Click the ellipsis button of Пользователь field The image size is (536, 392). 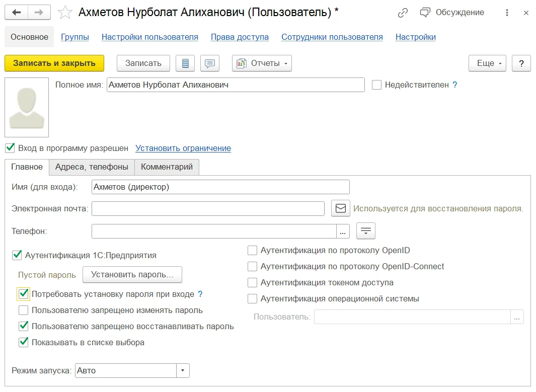pyautogui.click(x=517, y=317)
